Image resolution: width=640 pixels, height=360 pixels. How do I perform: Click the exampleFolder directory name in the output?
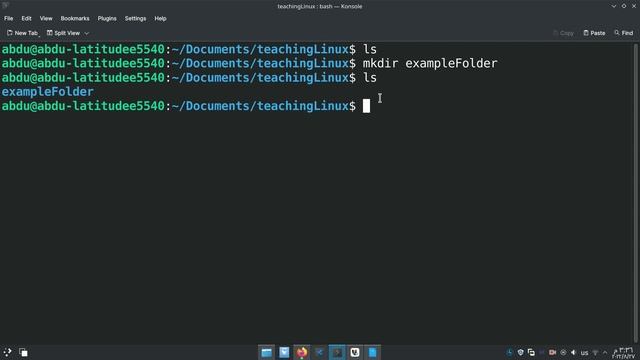(x=48, y=92)
